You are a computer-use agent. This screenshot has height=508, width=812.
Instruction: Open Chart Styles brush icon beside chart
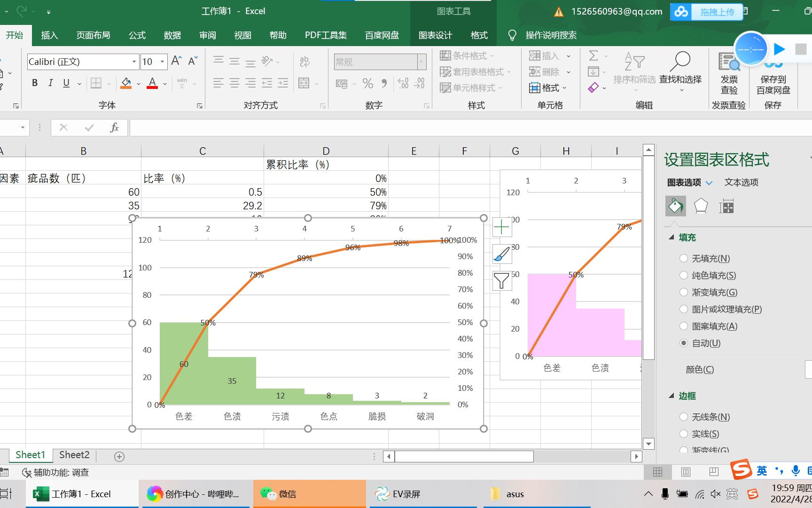click(x=502, y=254)
